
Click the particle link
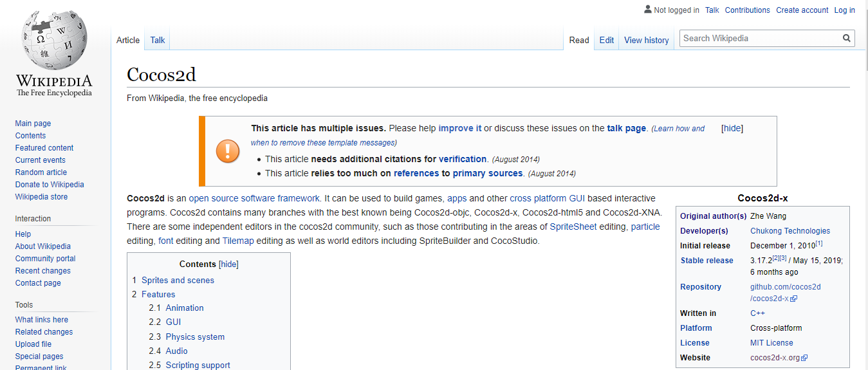pos(645,227)
